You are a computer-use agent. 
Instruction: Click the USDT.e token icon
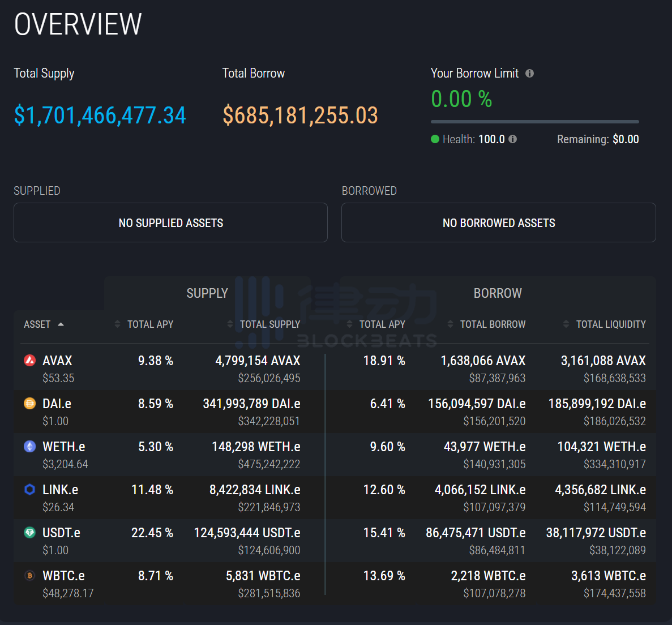[29, 532]
